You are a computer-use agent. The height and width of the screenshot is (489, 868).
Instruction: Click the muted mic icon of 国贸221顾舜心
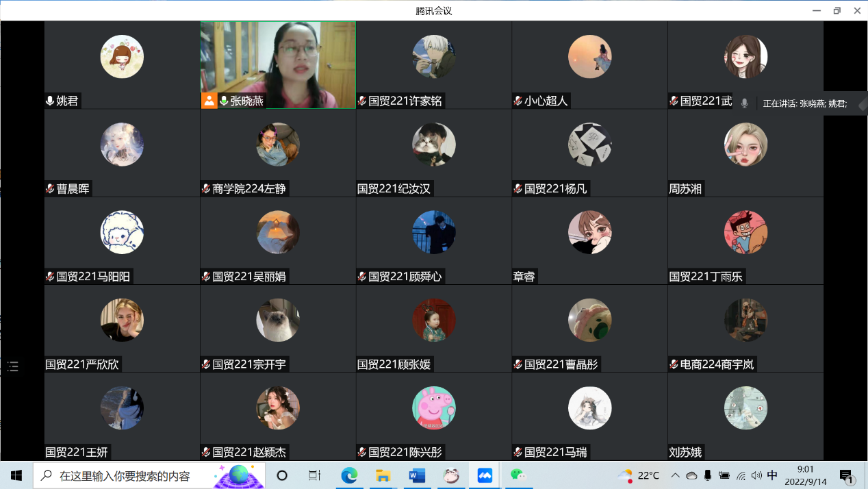(x=361, y=277)
